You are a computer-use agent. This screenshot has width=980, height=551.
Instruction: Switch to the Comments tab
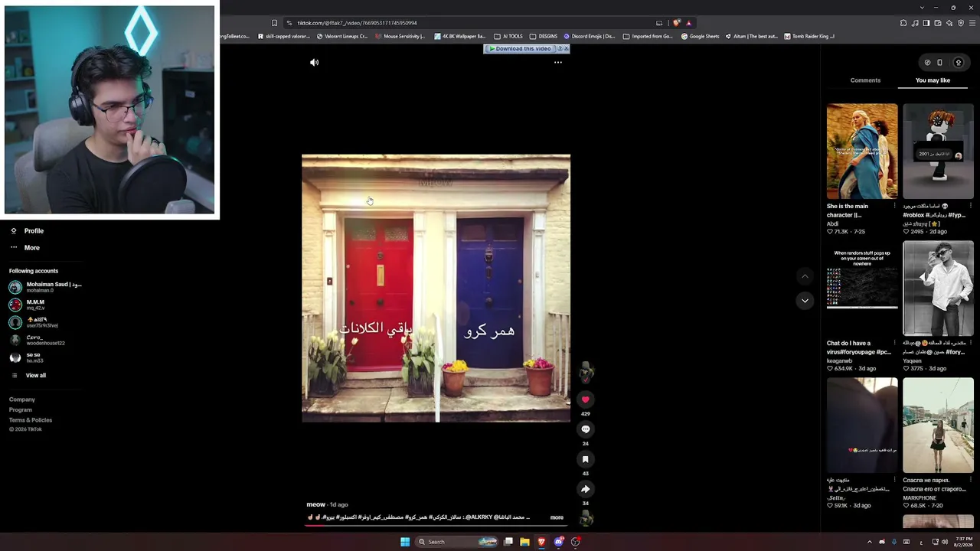click(x=865, y=80)
